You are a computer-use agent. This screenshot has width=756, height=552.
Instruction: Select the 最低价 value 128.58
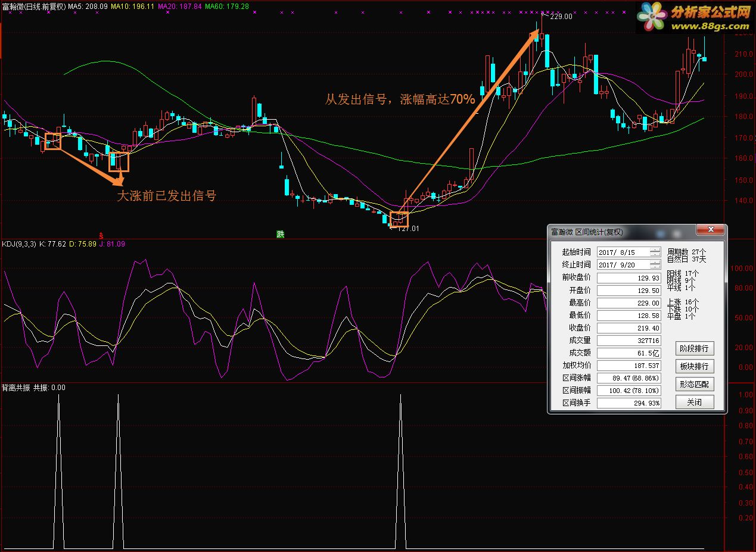click(x=629, y=316)
